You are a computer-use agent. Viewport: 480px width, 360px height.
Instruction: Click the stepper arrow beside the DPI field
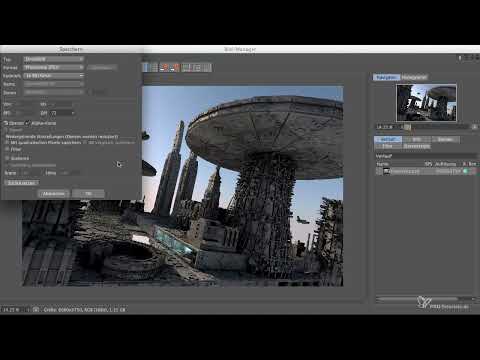point(73,113)
